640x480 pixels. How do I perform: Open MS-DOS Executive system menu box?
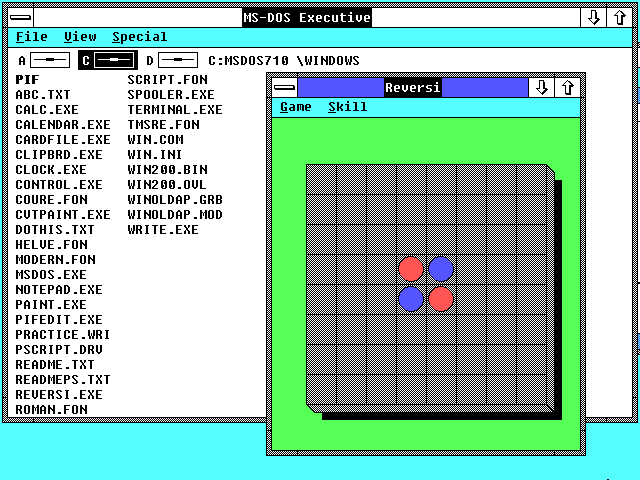20,18
